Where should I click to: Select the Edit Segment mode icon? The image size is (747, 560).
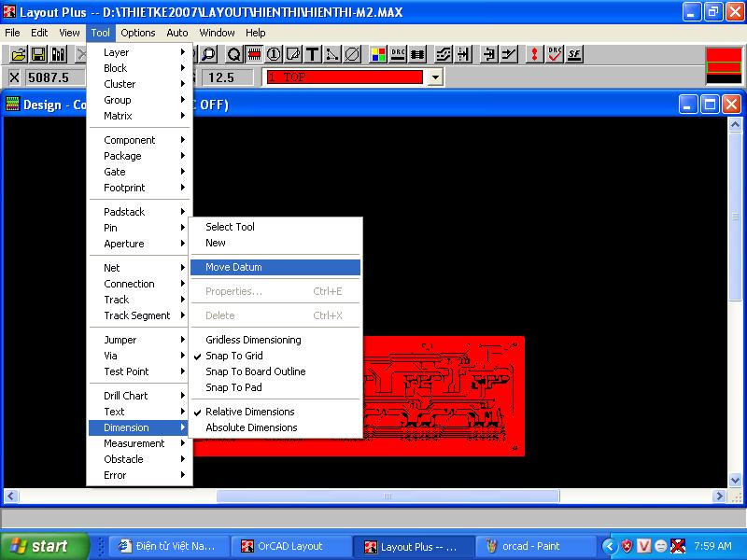tap(488, 54)
